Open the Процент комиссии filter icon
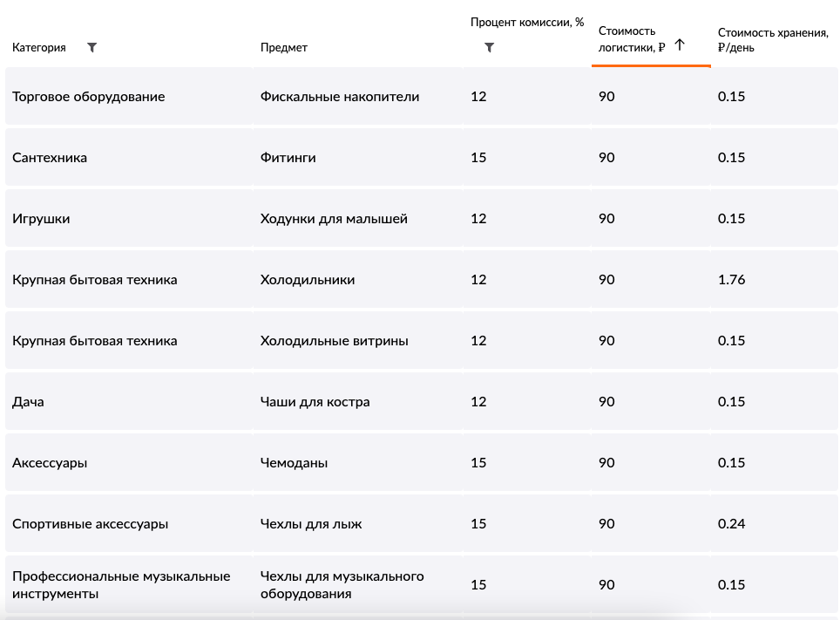 pos(489,48)
